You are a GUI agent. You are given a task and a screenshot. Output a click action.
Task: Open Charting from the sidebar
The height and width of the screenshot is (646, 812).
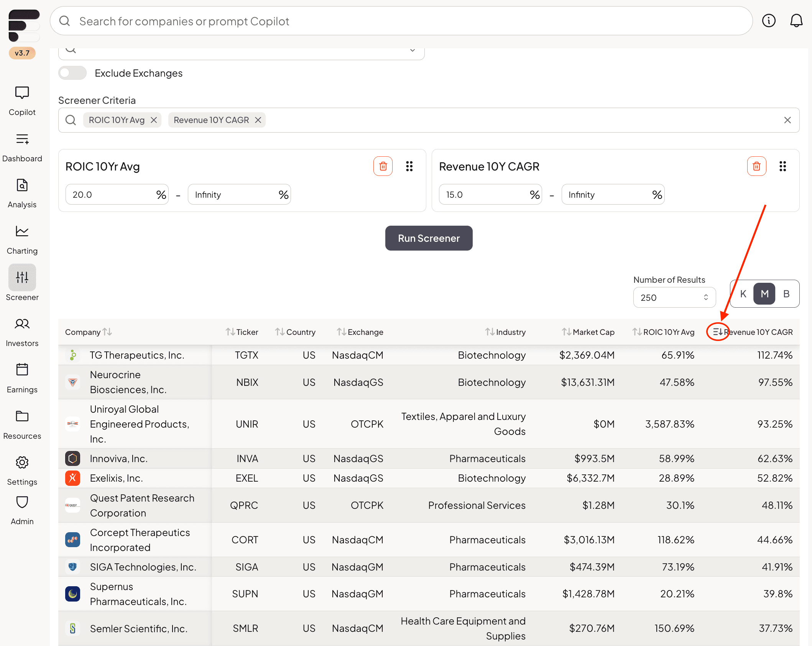point(22,231)
